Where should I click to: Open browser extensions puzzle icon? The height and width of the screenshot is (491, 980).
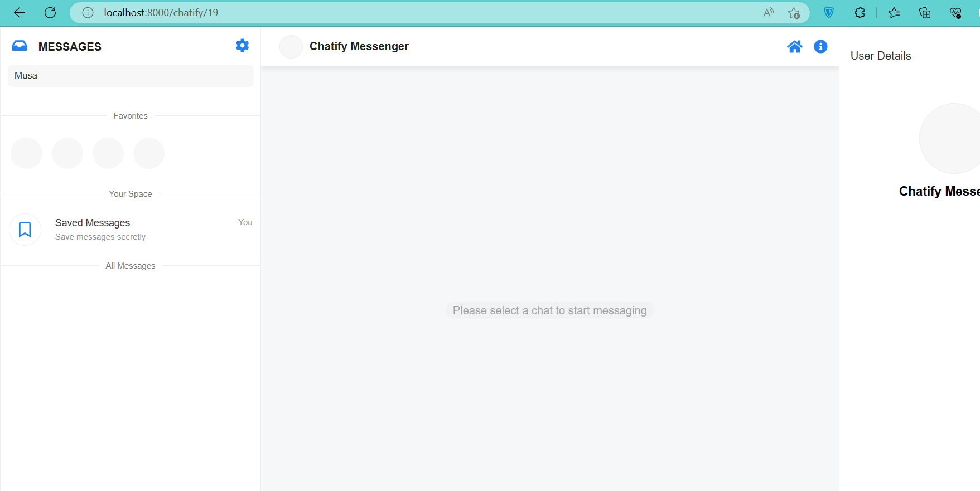860,13
